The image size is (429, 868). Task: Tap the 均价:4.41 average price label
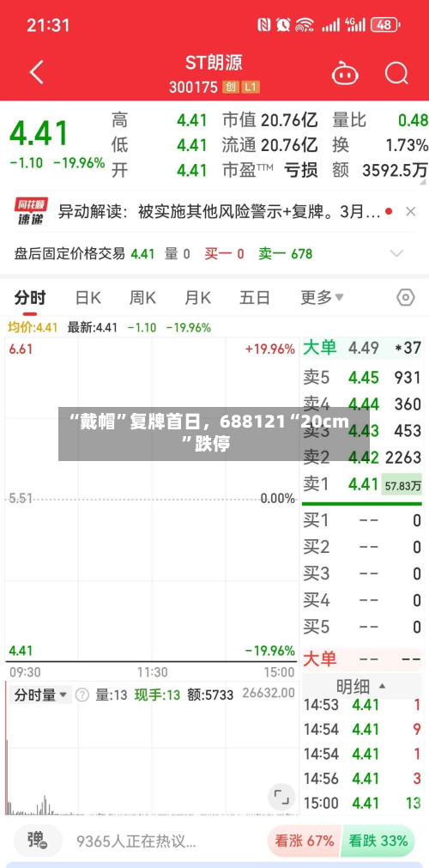pyautogui.click(x=33, y=327)
